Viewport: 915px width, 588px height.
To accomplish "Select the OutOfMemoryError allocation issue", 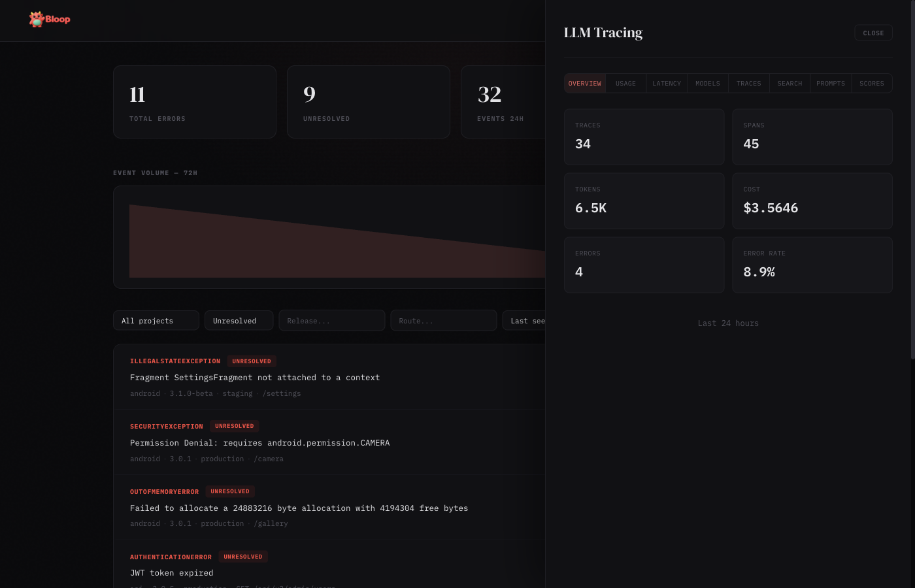I will click(x=299, y=508).
